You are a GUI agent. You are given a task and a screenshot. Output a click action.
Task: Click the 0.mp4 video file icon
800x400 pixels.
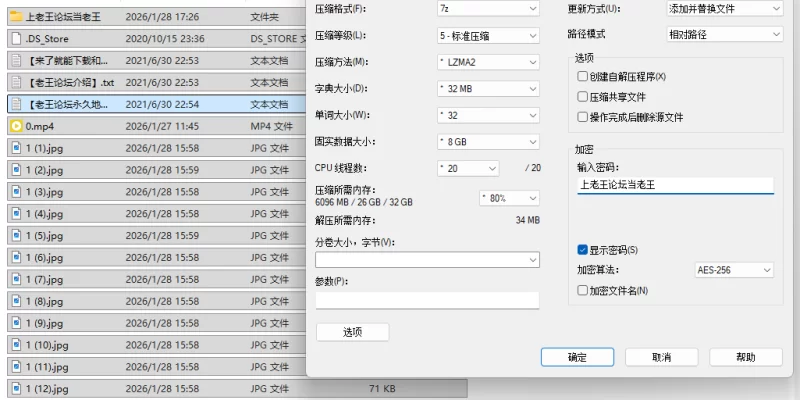(x=16, y=126)
